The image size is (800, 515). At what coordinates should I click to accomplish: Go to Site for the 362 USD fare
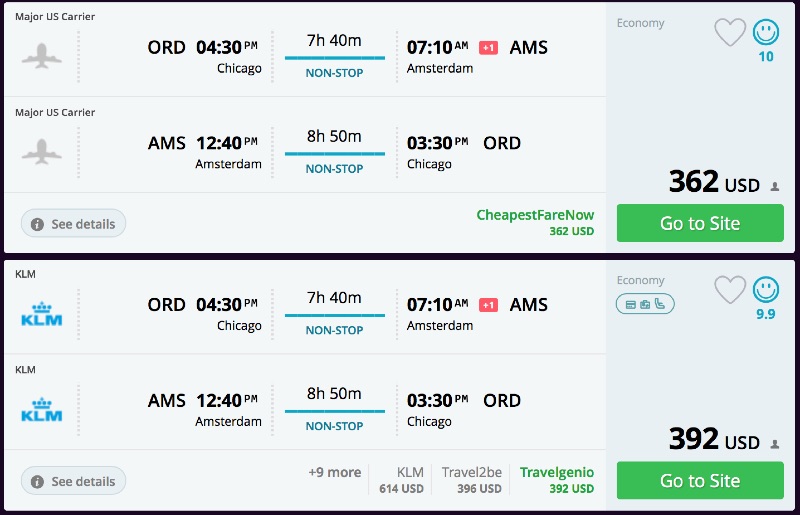(x=699, y=223)
